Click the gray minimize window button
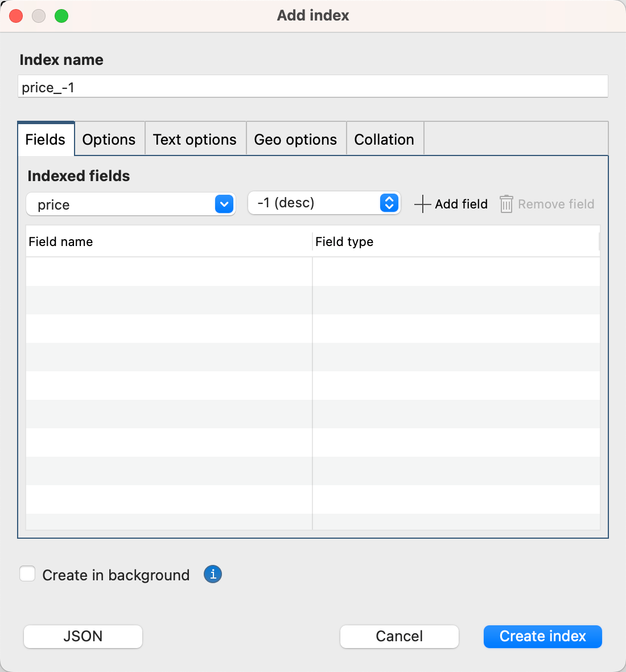 point(39,16)
